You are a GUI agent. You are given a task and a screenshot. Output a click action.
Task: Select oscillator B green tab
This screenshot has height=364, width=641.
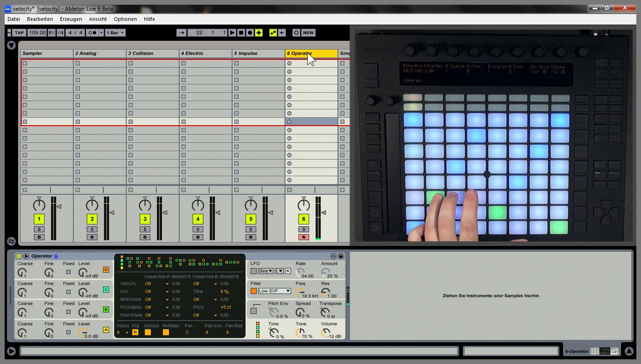point(106,310)
